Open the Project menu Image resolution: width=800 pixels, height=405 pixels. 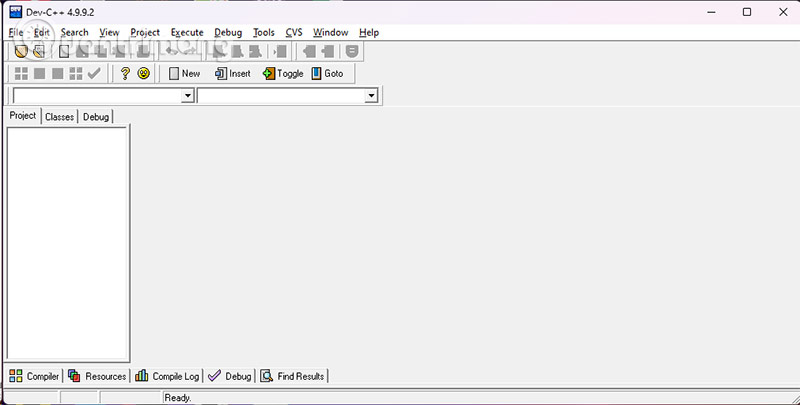[x=145, y=33]
